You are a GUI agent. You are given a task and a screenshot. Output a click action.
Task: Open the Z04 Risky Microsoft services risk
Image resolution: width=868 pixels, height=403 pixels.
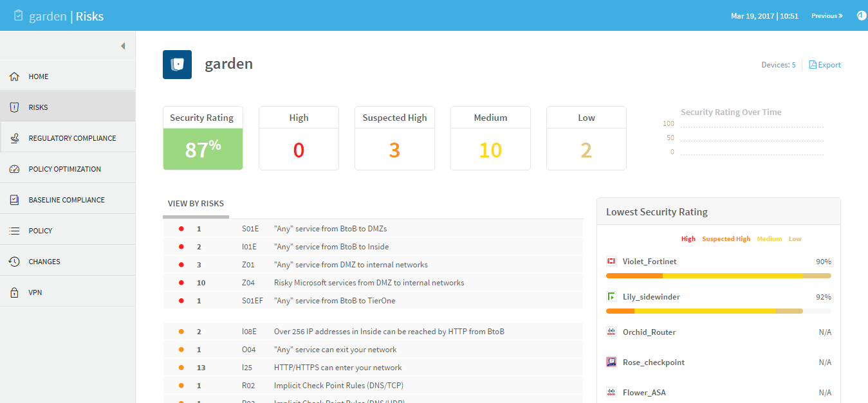coord(369,283)
